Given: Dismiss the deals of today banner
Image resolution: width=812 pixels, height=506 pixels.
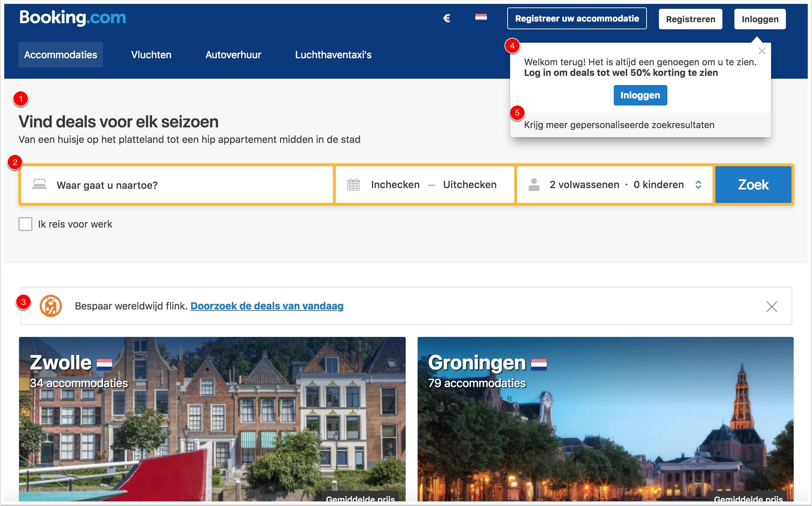Looking at the screenshot, I should click(x=772, y=306).
